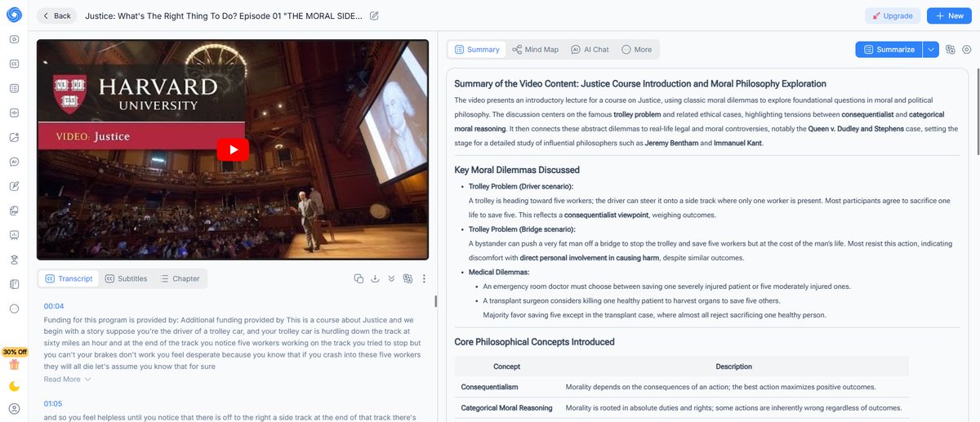Click the 'Description' table column header
The height and width of the screenshot is (422, 980).
tap(733, 366)
